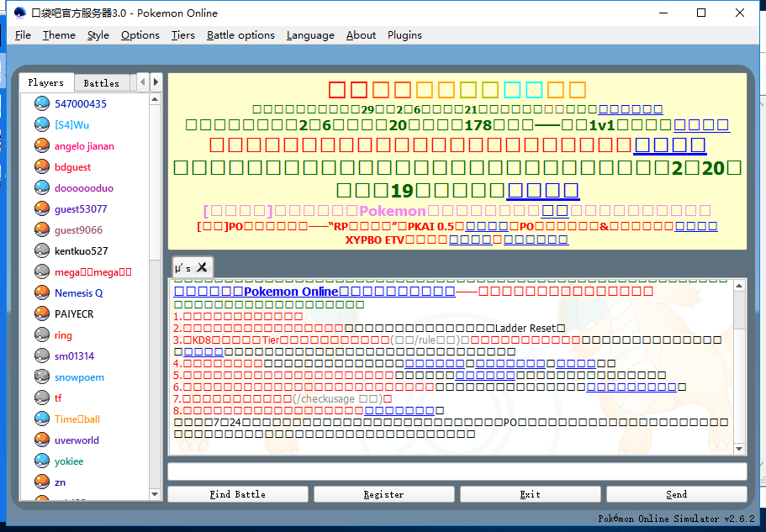
Task: Click the player list scroll-down arrow
Action: 155,494
